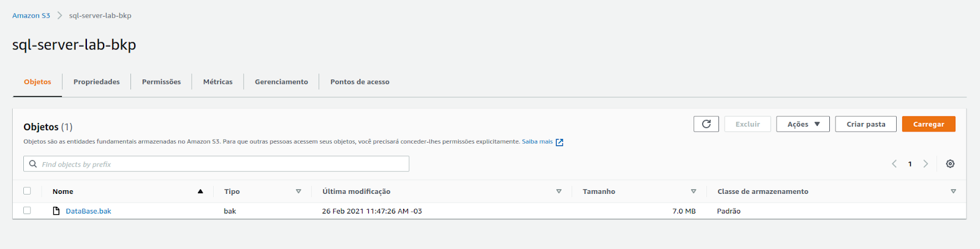Screen dimensions: 980x249
Task: Click the Excluir button
Action: pyautogui.click(x=748, y=124)
